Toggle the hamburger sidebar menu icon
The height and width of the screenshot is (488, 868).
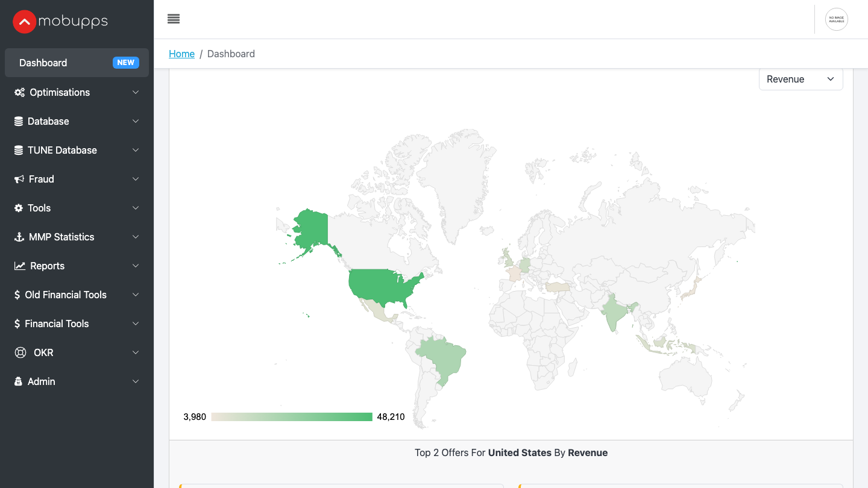[x=174, y=19]
